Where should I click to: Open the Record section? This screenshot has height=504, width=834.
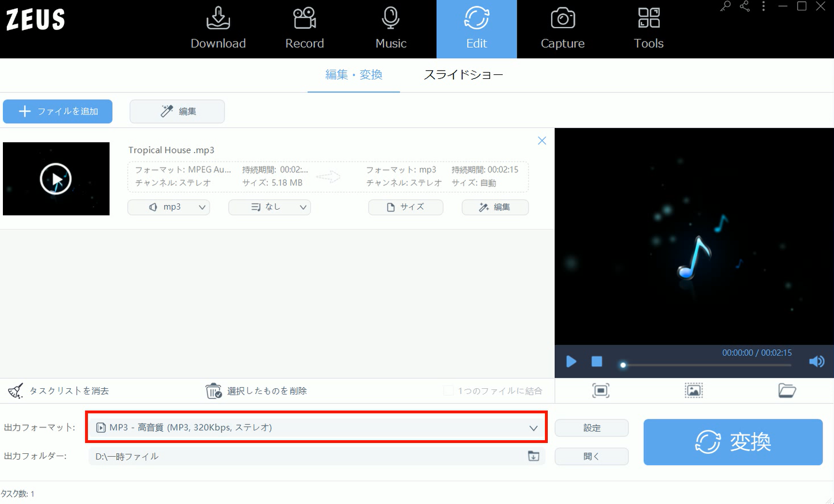pyautogui.click(x=304, y=29)
